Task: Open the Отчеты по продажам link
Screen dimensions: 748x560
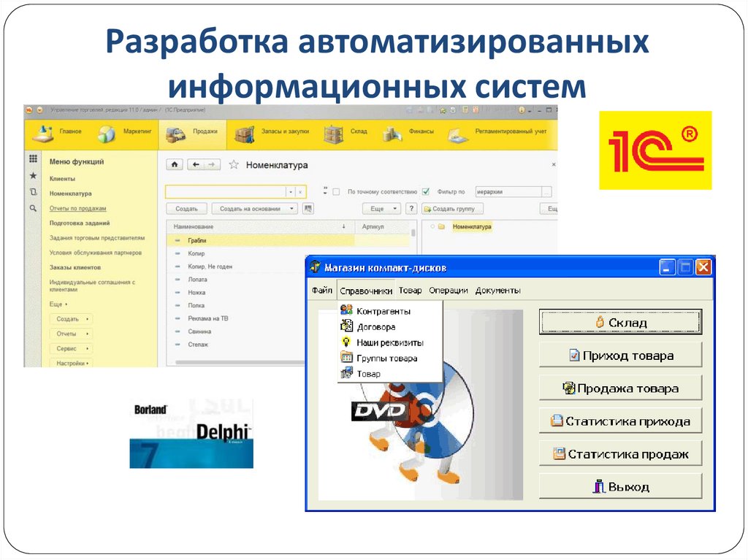Action: [x=77, y=209]
